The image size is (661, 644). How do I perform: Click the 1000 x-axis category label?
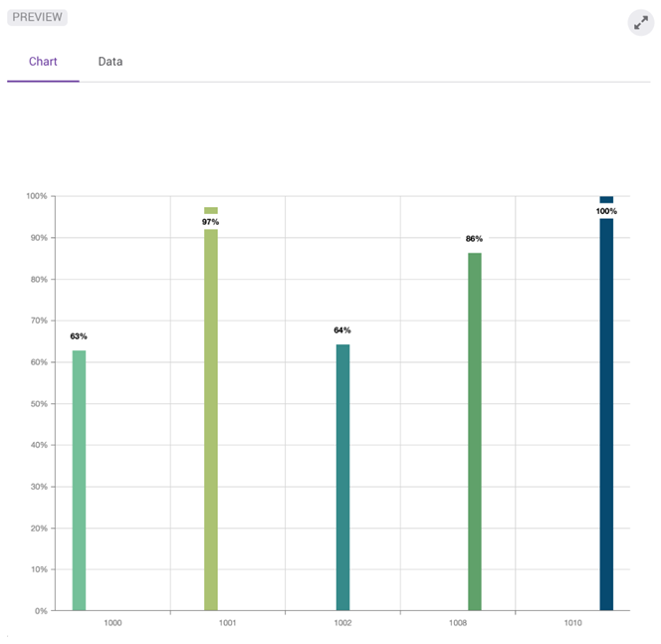coord(112,622)
